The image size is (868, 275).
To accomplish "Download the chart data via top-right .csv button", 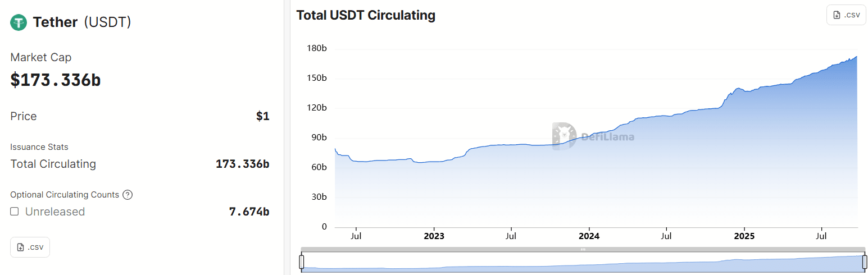I will pos(846,15).
